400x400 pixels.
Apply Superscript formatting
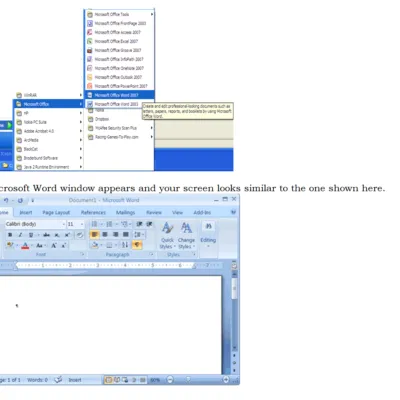click(67, 235)
